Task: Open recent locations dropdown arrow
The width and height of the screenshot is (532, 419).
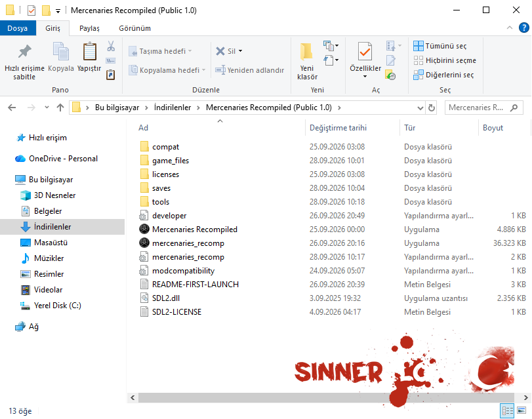Action: pos(47,108)
